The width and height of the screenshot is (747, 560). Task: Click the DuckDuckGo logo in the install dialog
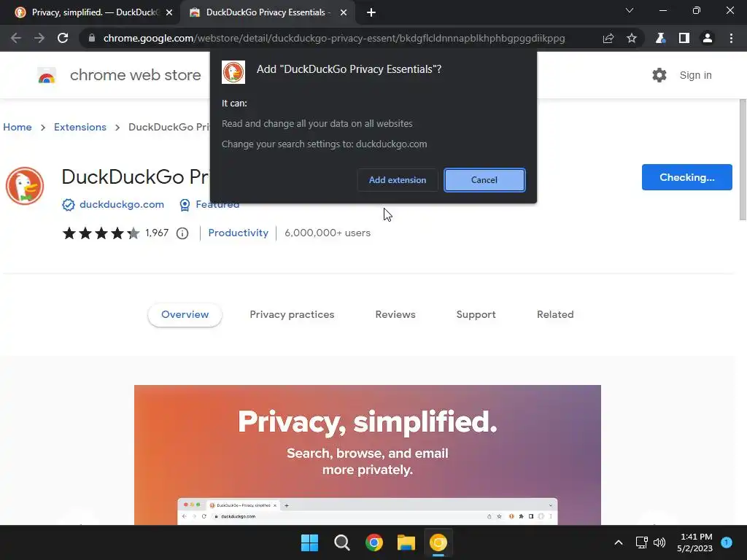(x=233, y=72)
